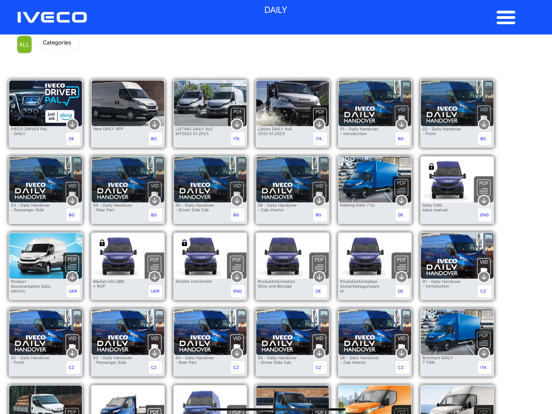
Task: Open Brochure DAILY 7 TON truck thumbnail
Action: click(x=457, y=332)
